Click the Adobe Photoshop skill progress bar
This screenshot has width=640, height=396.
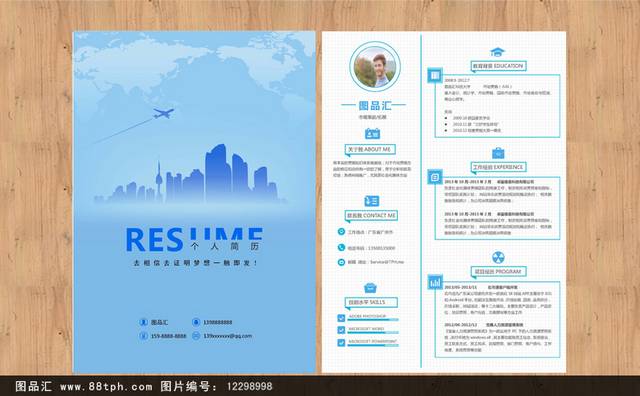tap(373, 320)
